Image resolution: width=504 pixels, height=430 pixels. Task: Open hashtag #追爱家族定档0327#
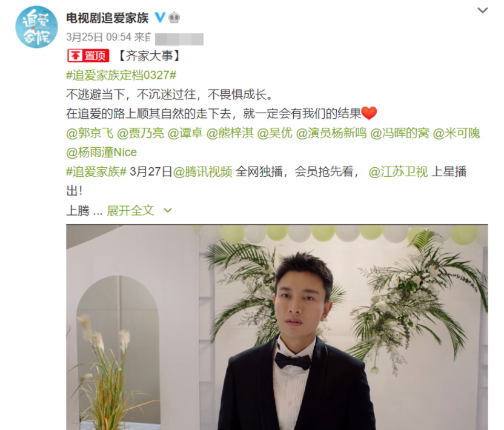tap(121, 75)
